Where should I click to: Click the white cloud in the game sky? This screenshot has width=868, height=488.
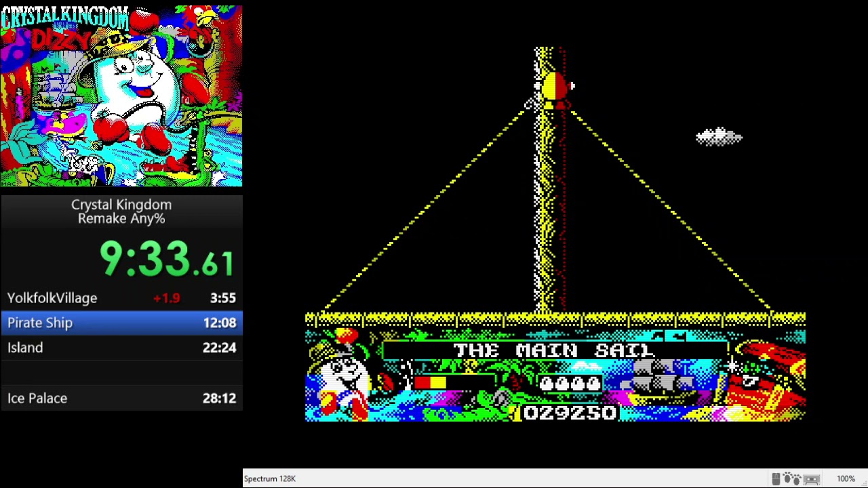tap(719, 137)
